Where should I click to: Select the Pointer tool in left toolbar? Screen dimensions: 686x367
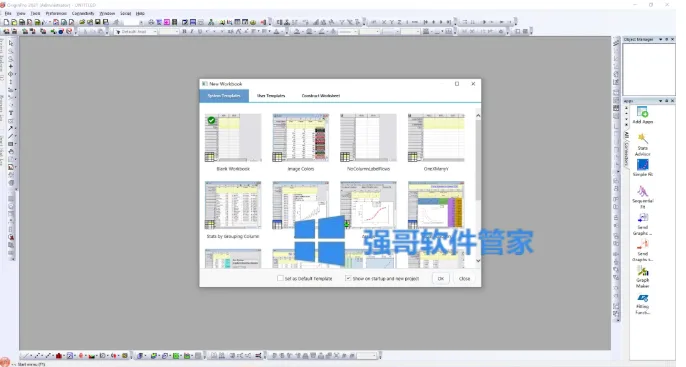point(11,43)
